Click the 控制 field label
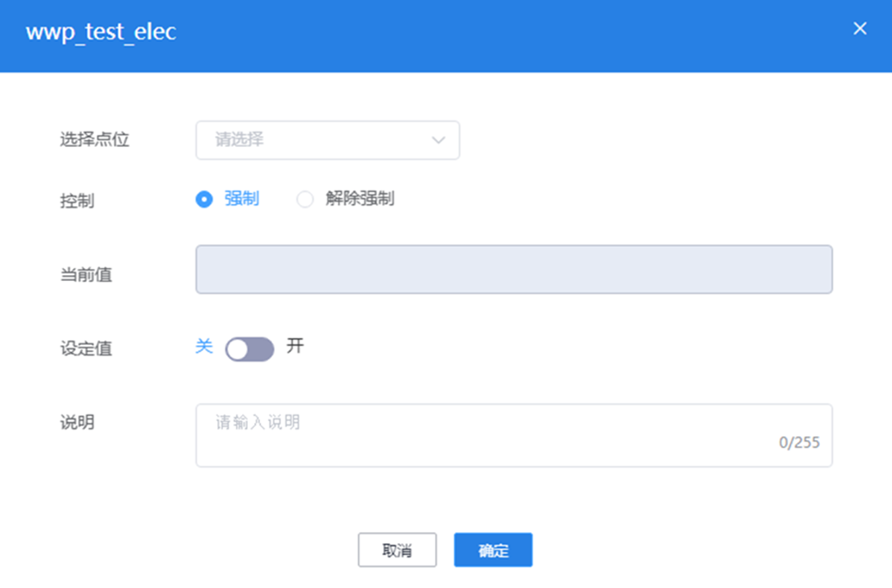 tap(77, 201)
